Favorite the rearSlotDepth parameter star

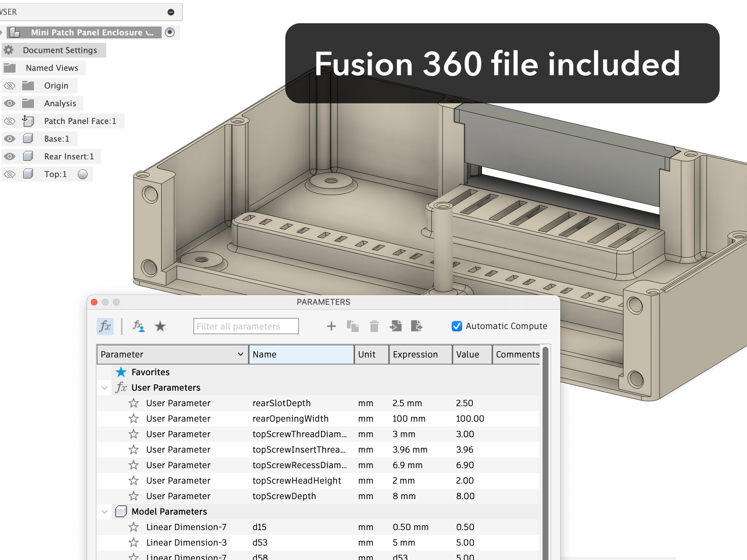(134, 403)
